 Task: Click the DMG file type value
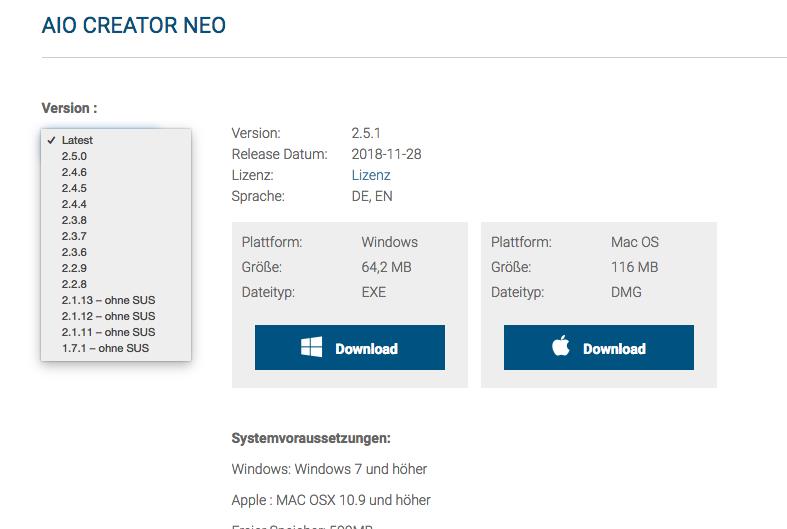(626, 292)
